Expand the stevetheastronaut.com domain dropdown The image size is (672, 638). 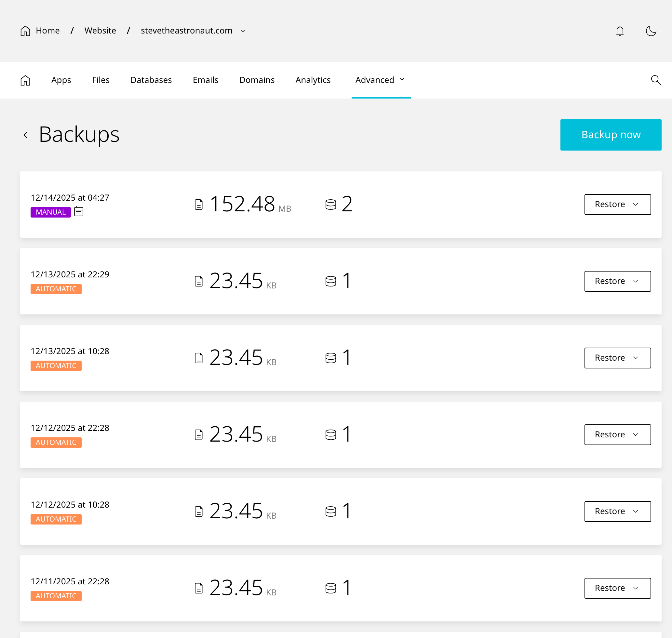pos(243,31)
